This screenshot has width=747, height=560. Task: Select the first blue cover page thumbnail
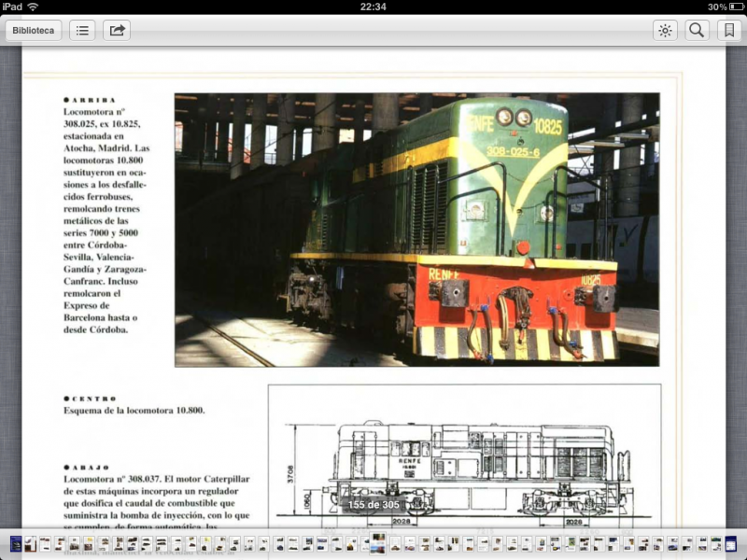tap(16, 543)
